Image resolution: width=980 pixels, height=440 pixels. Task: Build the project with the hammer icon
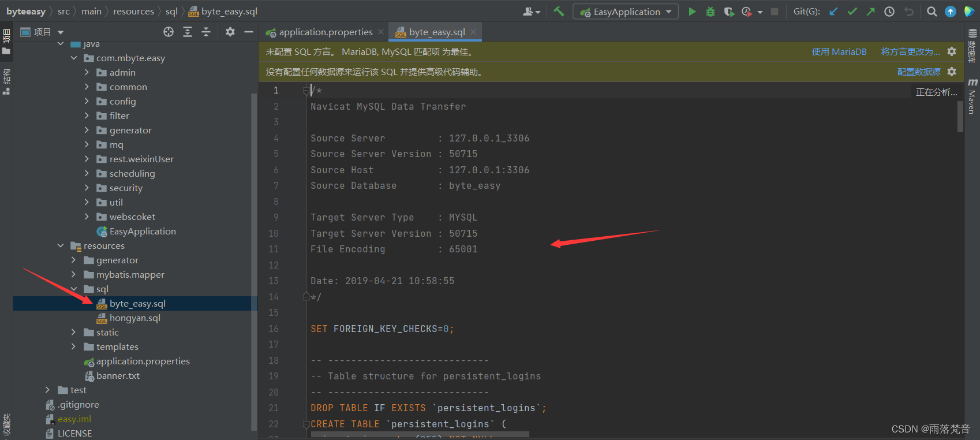coord(559,12)
